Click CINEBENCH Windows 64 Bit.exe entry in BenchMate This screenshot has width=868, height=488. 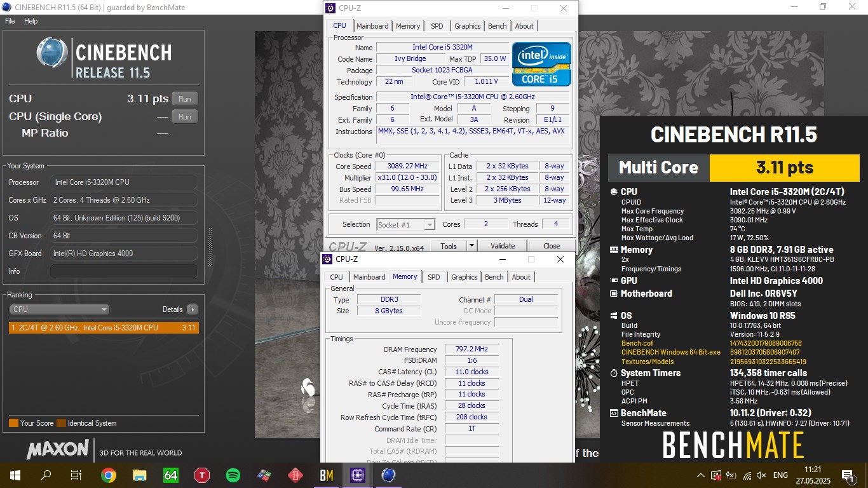(671, 352)
